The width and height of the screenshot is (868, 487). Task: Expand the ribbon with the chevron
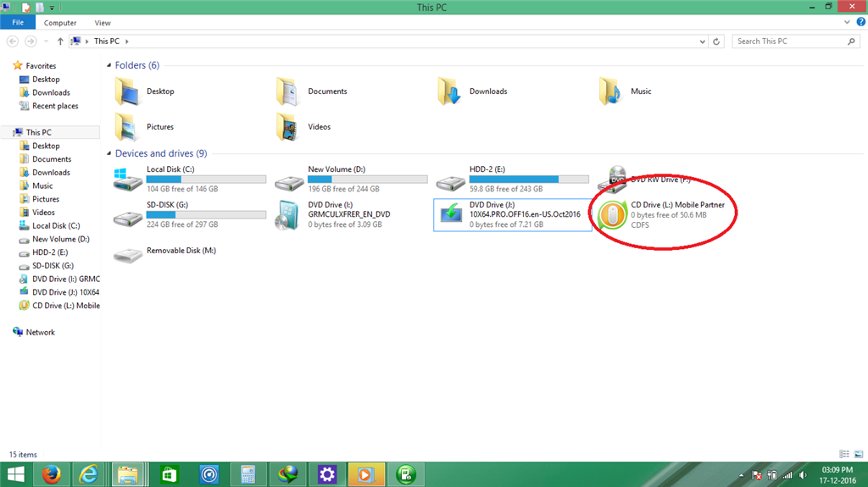pyautogui.click(x=847, y=22)
